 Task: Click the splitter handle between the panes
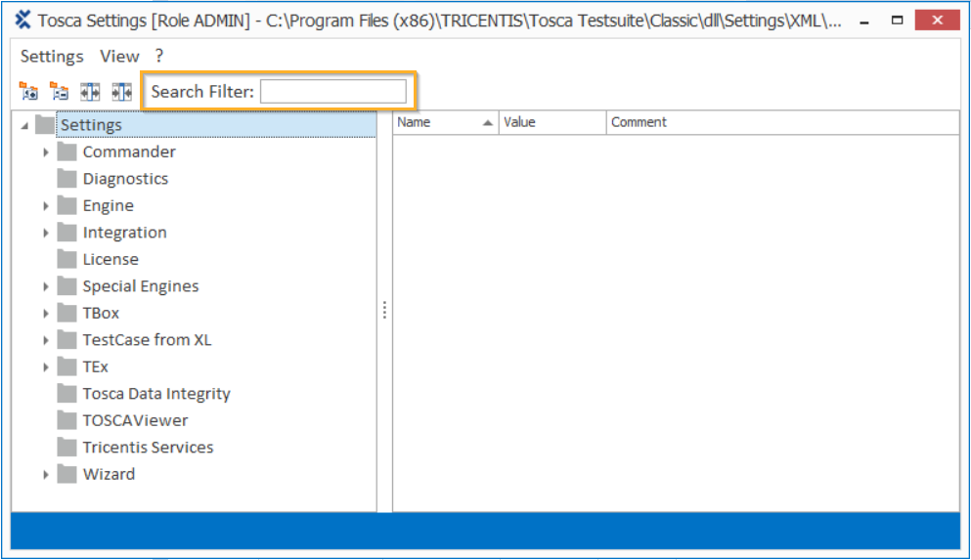click(384, 310)
